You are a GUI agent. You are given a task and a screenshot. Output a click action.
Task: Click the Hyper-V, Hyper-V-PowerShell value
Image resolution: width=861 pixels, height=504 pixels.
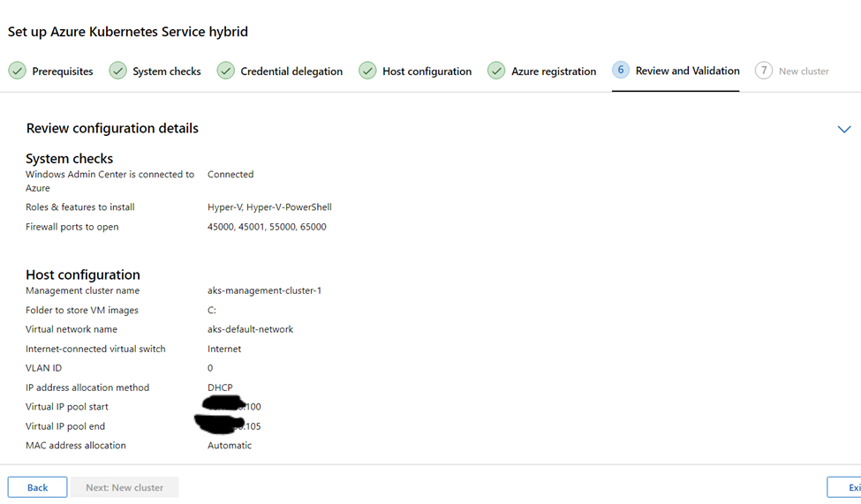click(x=269, y=207)
